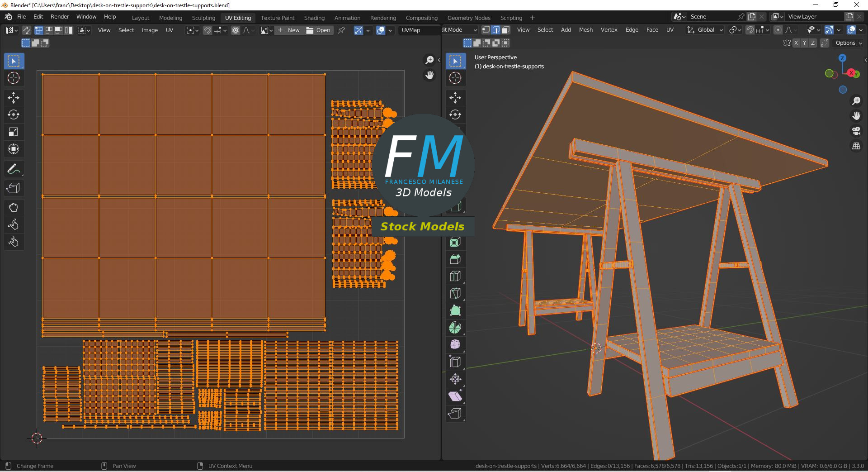This screenshot has width=868, height=472.
Task: Add a new workspace tab with plus
Action: (532, 18)
